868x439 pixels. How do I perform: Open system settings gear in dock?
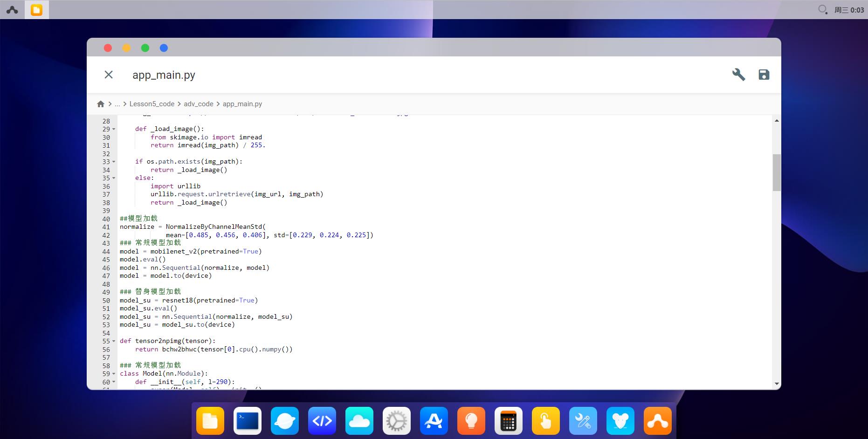397,421
